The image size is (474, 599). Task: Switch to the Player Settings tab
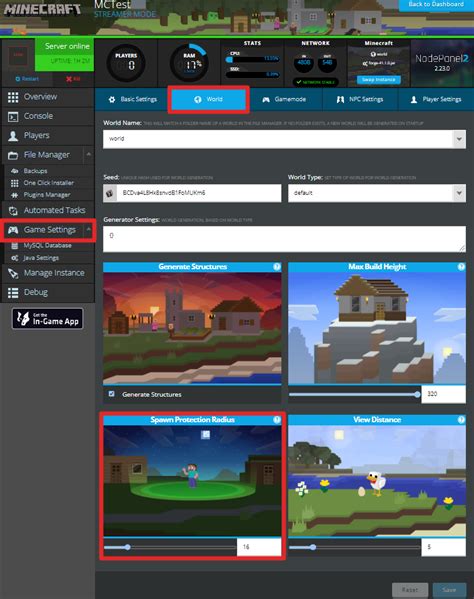coord(436,100)
